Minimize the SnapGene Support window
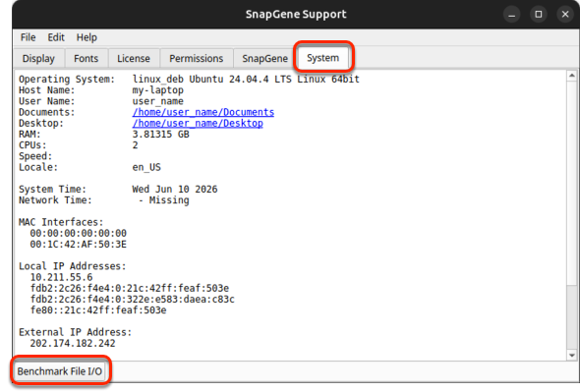This screenshot has width=580, height=392. pos(512,15)
